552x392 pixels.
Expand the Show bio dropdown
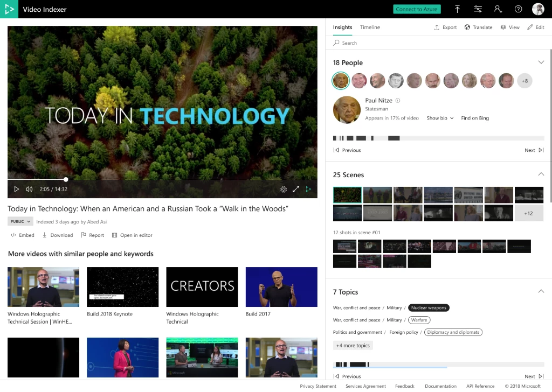point(440,118)
